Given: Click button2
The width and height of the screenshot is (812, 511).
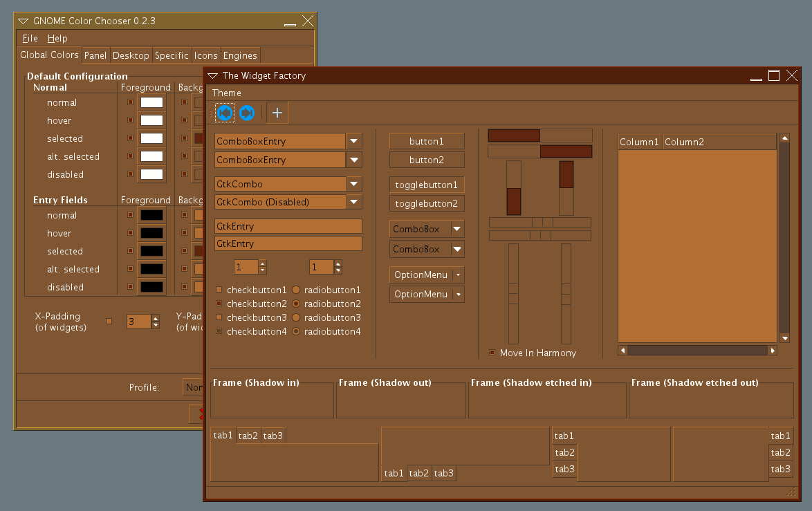Looking at the screenshot, I should click(x=427, y=160).
